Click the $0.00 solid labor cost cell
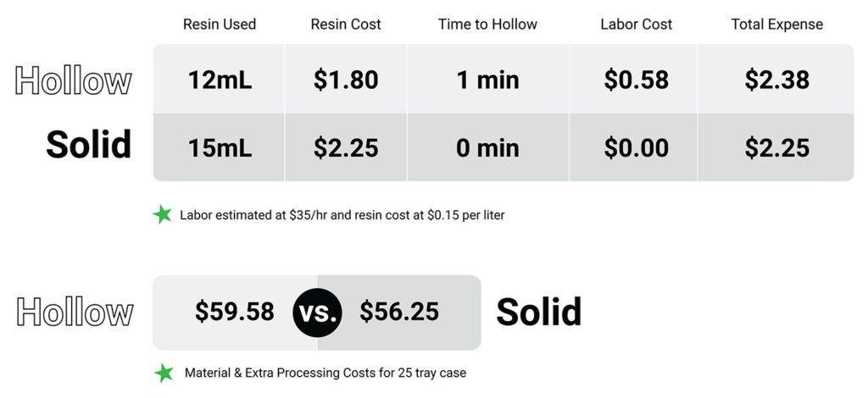Screen dimensions: 868x398 pos(636,147)
